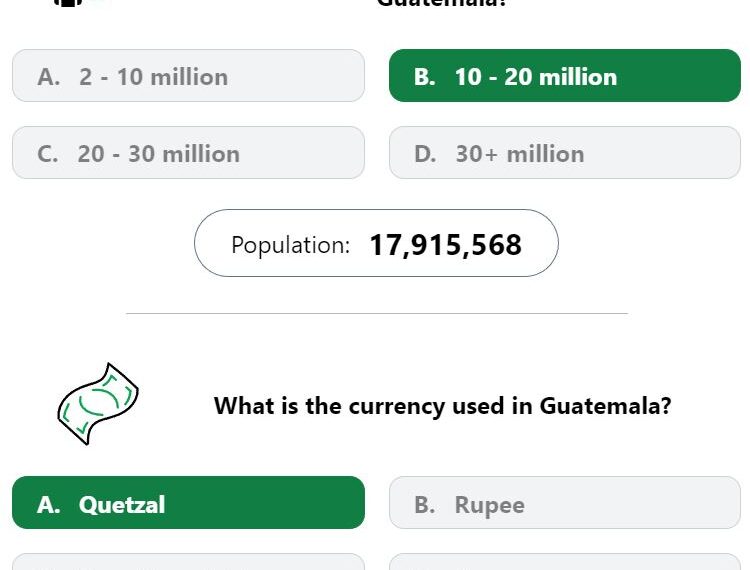This screenshot has height=570, width=750.
Task: Click the letter 'D.' on the 30+ million option
Action: pyautogui.click(x=425, y=154)
